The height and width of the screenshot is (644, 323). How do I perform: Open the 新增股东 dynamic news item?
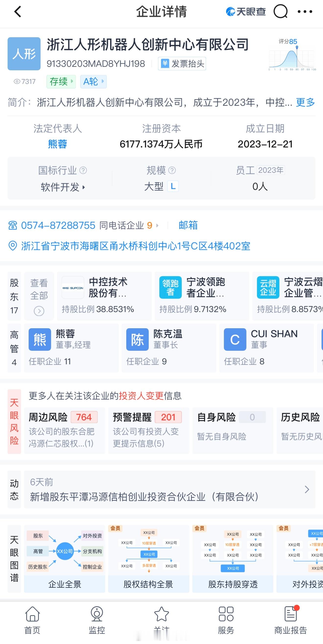pos(170,489)
